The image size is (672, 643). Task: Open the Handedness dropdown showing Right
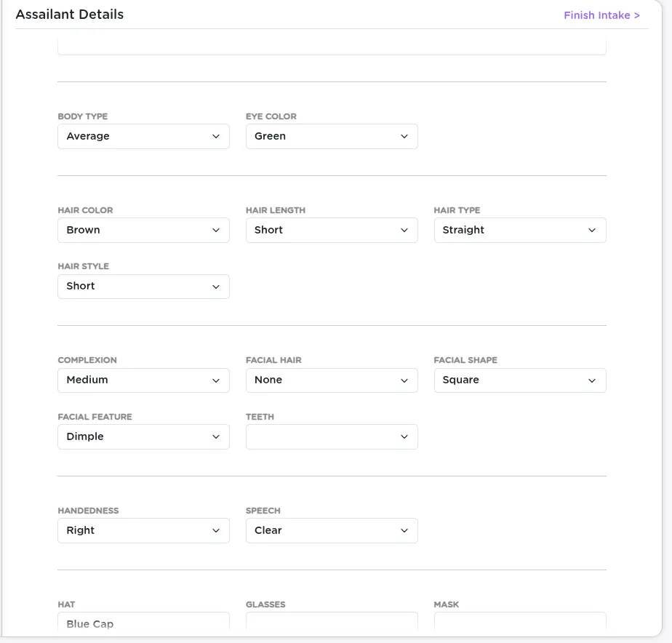tap(143, 530)
